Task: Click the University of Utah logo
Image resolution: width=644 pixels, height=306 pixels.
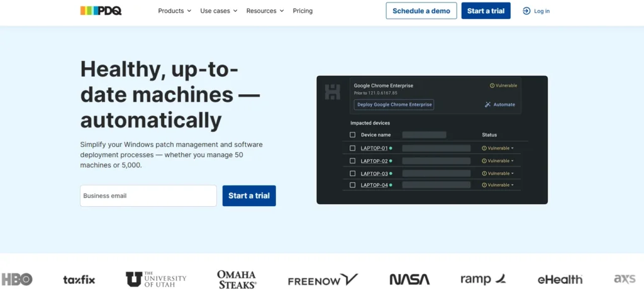Action: click(156, 279)
